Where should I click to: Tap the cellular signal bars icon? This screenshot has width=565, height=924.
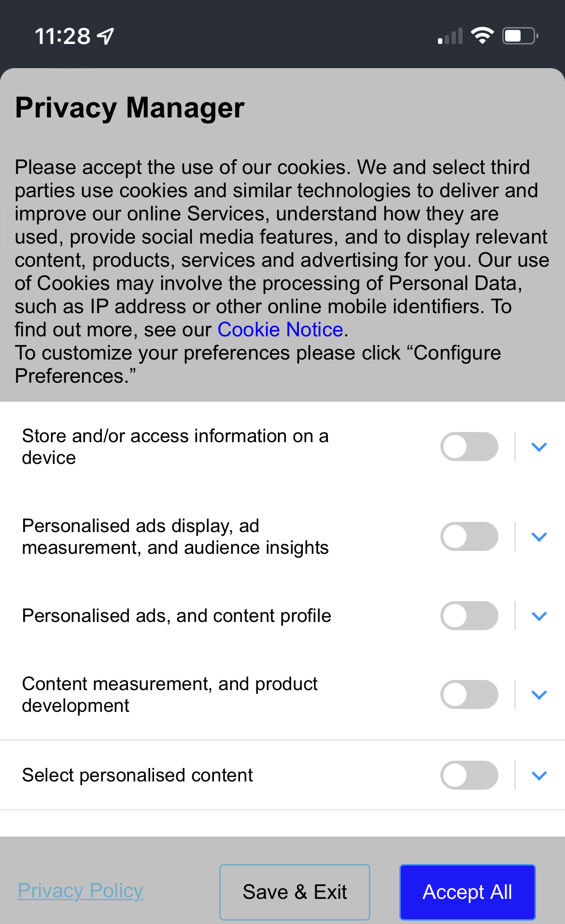(x=450, y=36)
